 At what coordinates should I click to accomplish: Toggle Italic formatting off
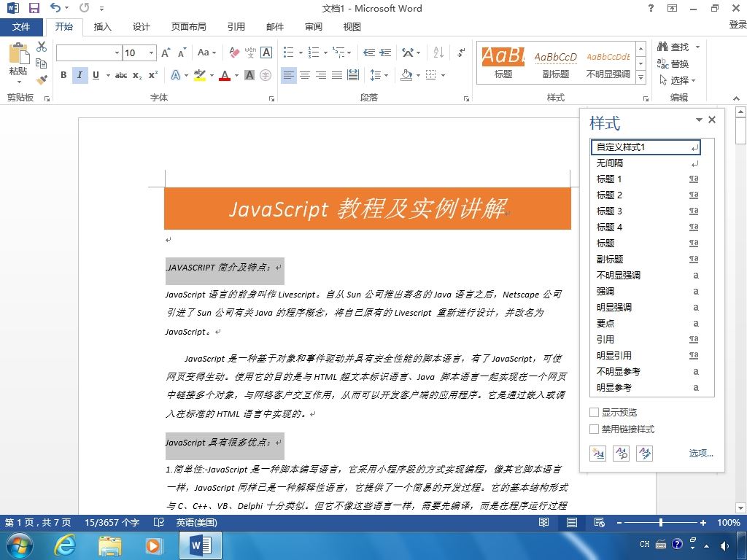tap(80, 75)
